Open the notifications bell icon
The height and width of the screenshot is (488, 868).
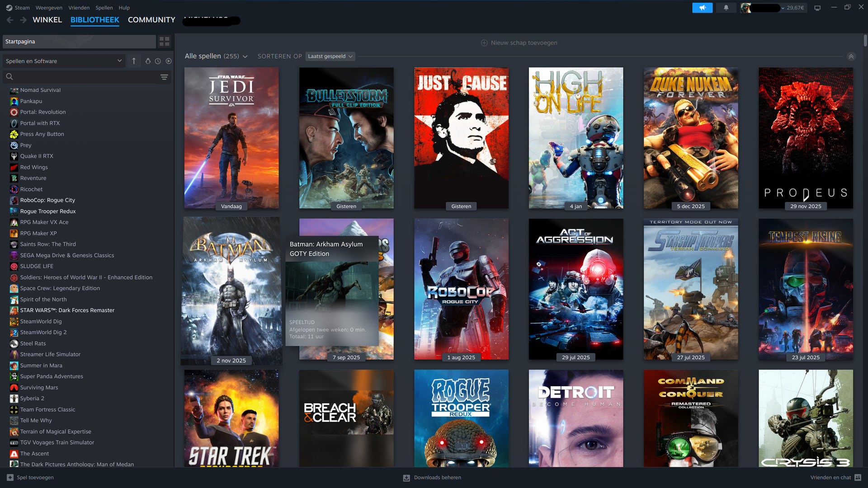pos(726,8)
